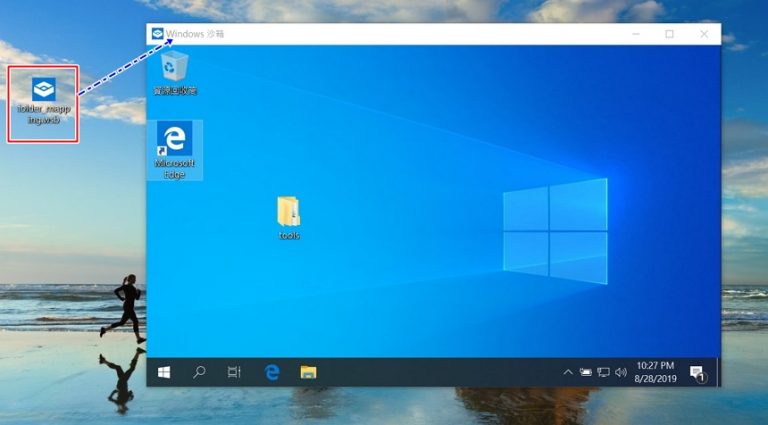Viewport: 768px width, 425px height.
Task: Select the tools folder on the sandbox desktop
Action: pyautogui.click(x=288, y=215)
